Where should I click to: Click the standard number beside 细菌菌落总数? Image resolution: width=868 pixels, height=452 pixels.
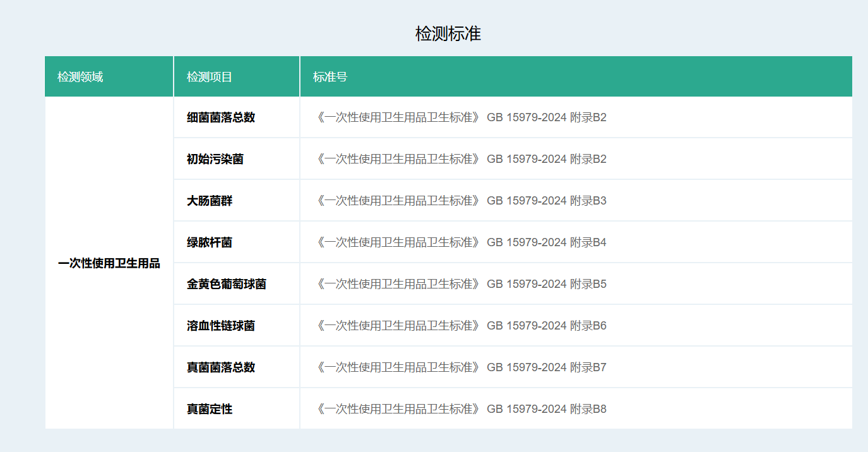[461, 117]
